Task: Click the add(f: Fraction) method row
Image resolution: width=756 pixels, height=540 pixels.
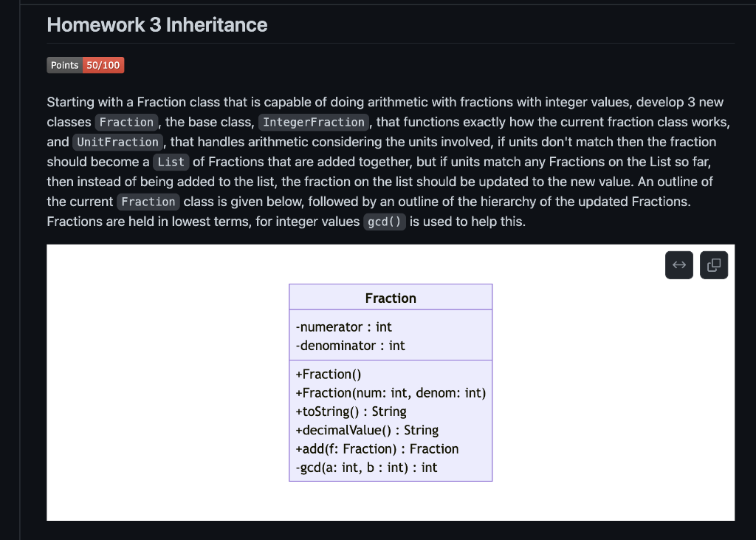Action: 377,448
